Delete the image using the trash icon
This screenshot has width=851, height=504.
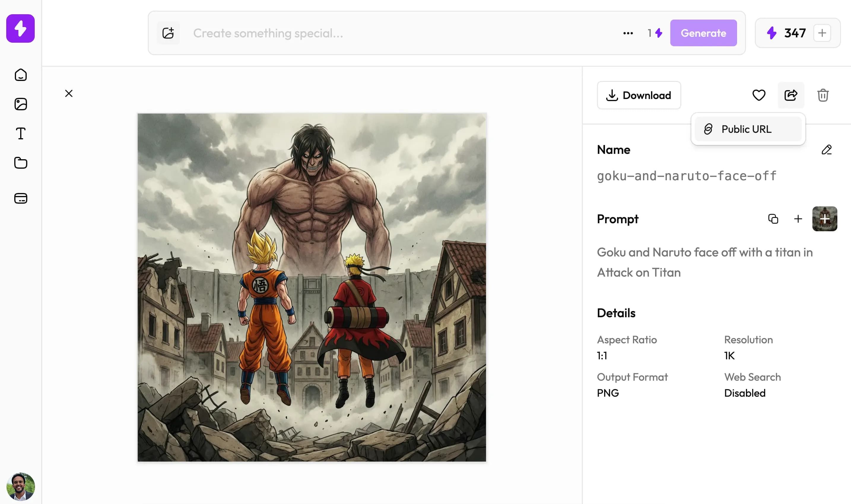pyautogui.click(x=823, y=95)
